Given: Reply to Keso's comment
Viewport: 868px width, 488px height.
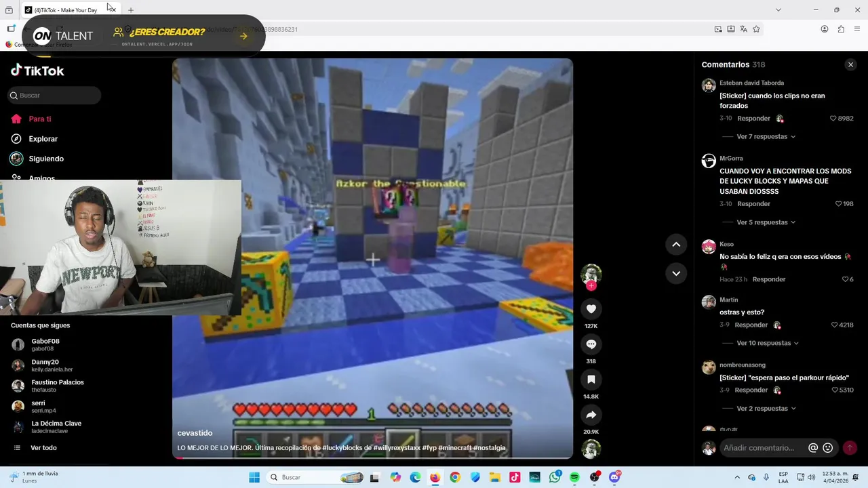Looking at the screenshot, I should pyautogui.click(x=769, y=279).
